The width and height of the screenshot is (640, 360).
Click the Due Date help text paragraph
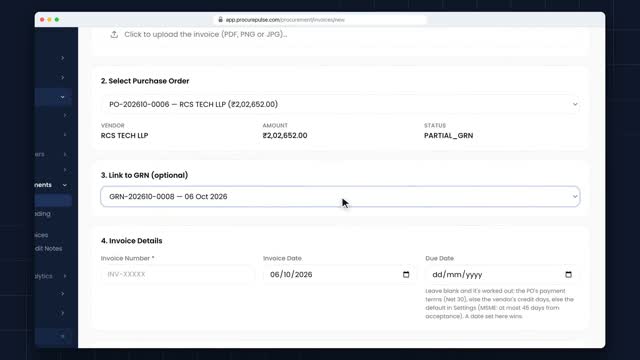click(x=500, y=304)
